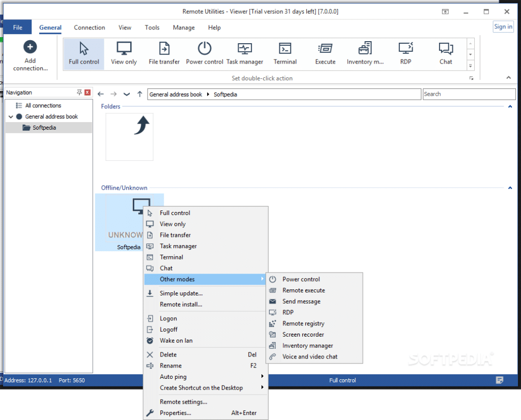Select All connections in Navigation
The width and height of the screenshot is (521, 420).
[43, 106]
